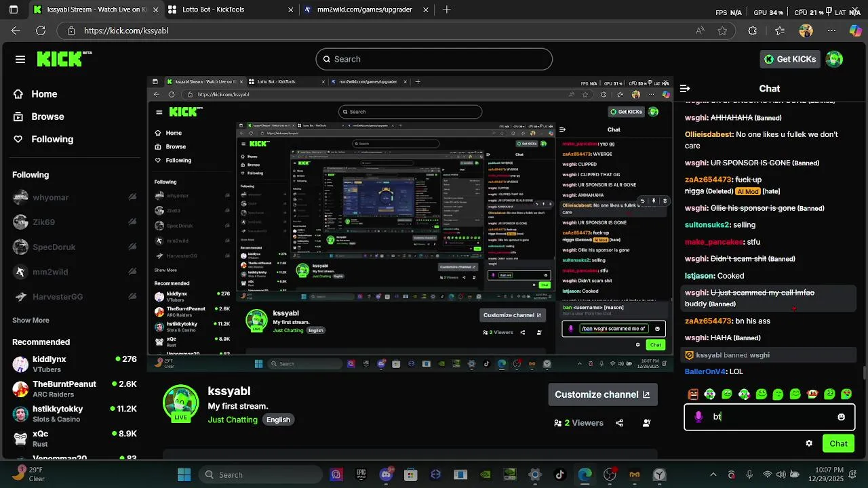Send message with green Chat button

pos(838,443)
